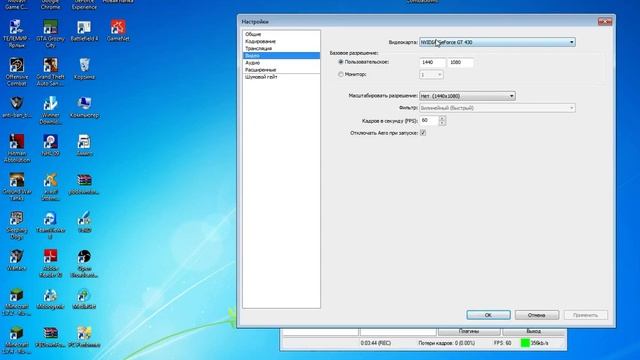Select the avast orange desktop icon
The height and width of the screenshot is (360, 640).
point(50,187)
